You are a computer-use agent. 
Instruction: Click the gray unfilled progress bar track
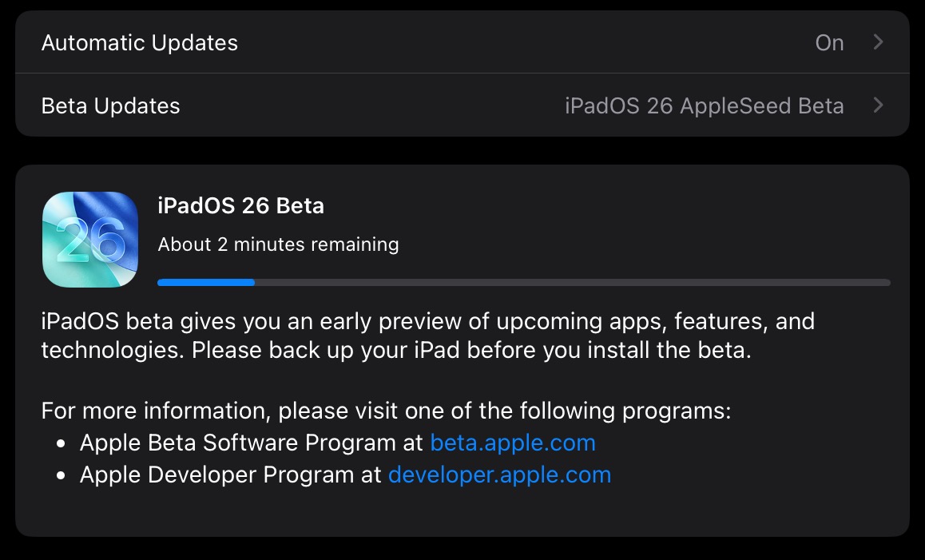[571, 282]
